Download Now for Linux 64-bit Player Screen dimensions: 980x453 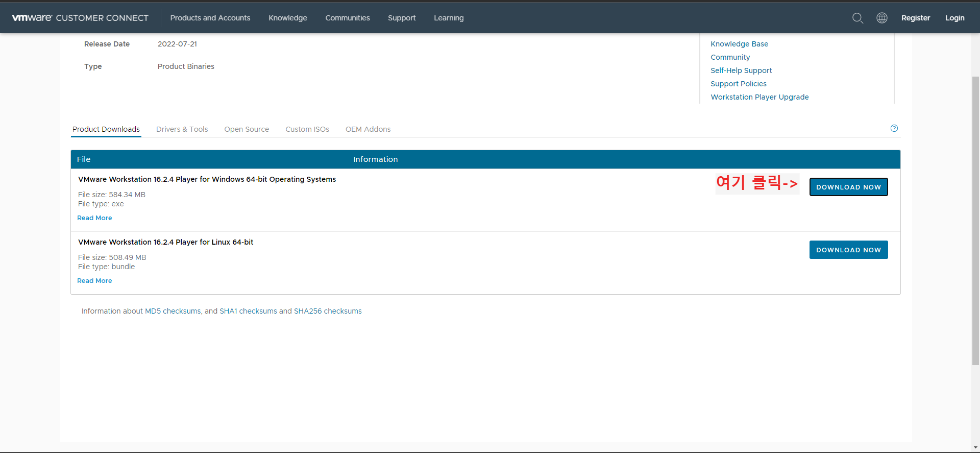(848, 250)
